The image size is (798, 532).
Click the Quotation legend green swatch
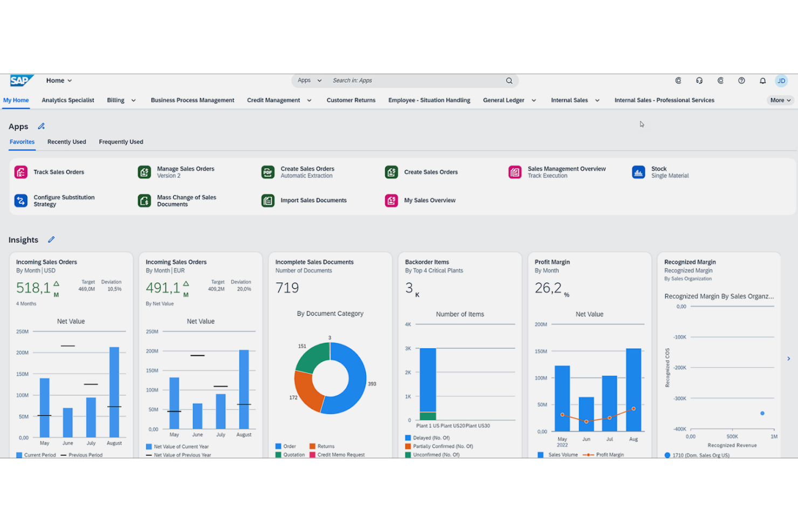(x=278, y=455)
